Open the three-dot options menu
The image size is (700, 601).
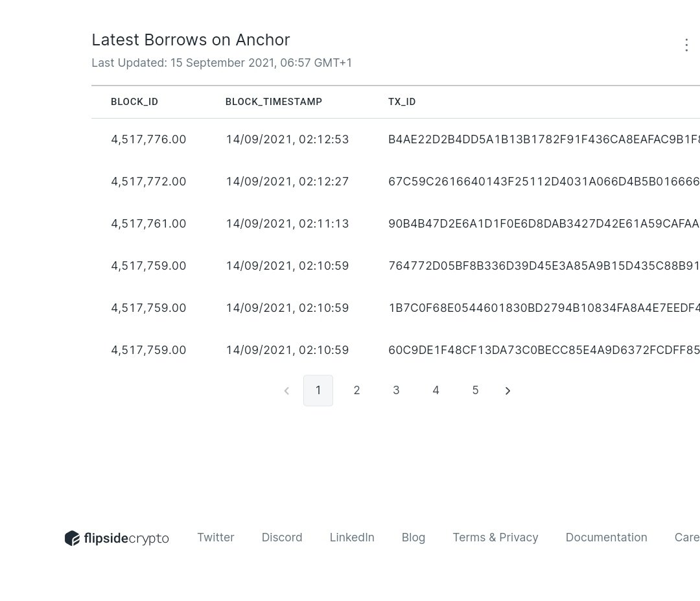click(686, 45)
